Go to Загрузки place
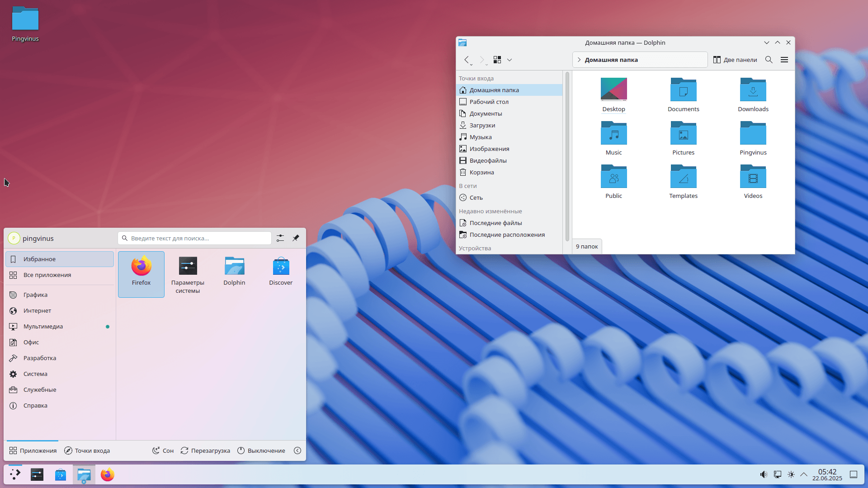Viewport: 868px width, 488px height. pos(509,125)
